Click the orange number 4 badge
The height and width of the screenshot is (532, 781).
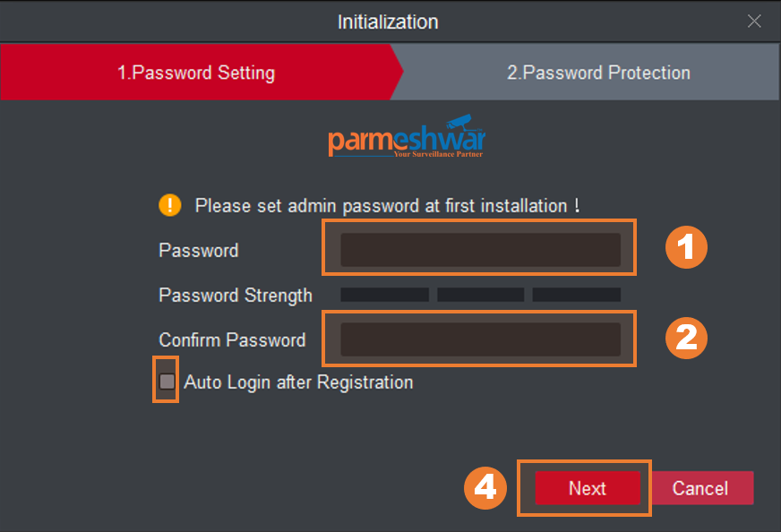pyautogui.click(x=485, y=487)
